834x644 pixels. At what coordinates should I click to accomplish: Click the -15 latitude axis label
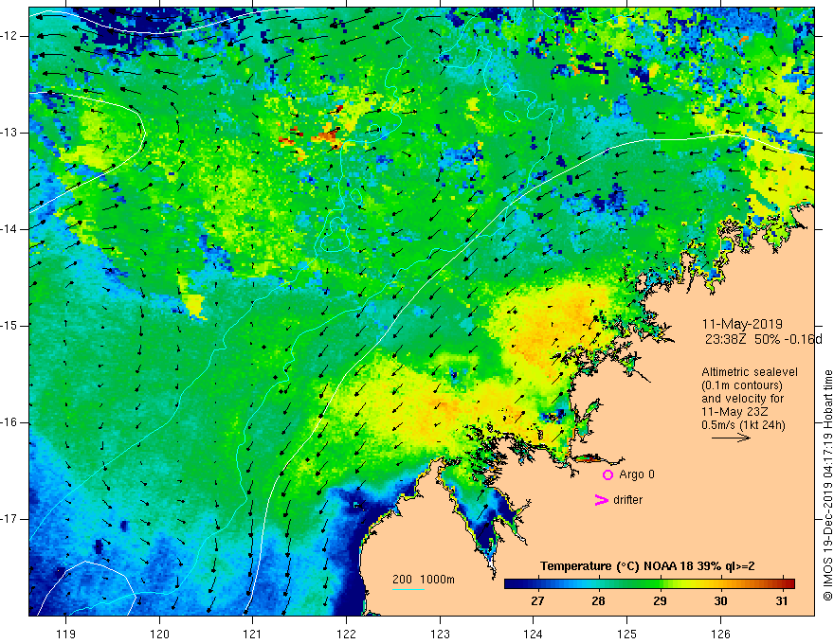[x=10, y=326]
